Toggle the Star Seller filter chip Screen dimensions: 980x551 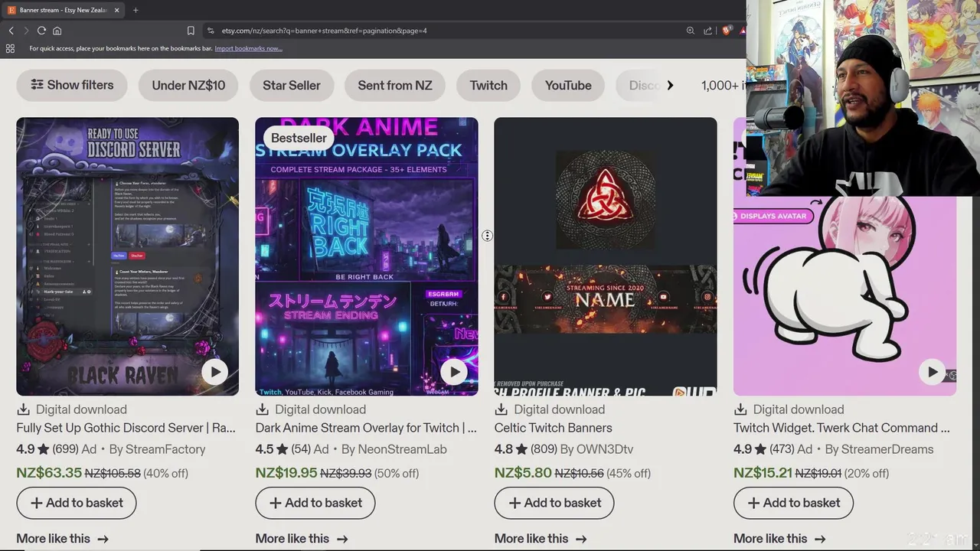[292, 85]
